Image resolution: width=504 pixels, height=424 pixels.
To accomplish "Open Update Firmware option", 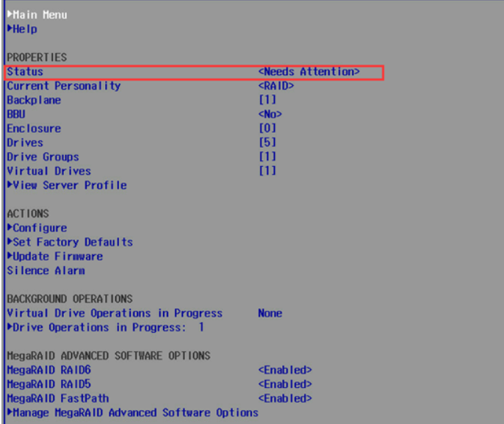I will click(57, 256).
